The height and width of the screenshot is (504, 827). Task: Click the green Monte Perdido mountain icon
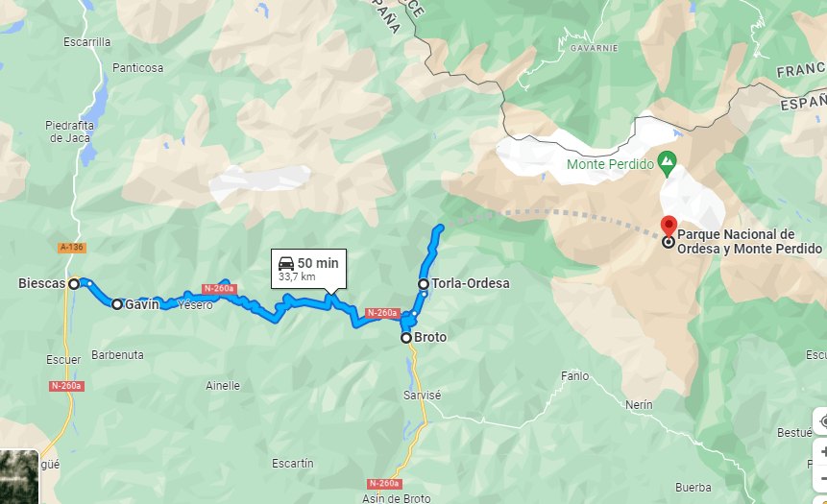pos(668,164)
